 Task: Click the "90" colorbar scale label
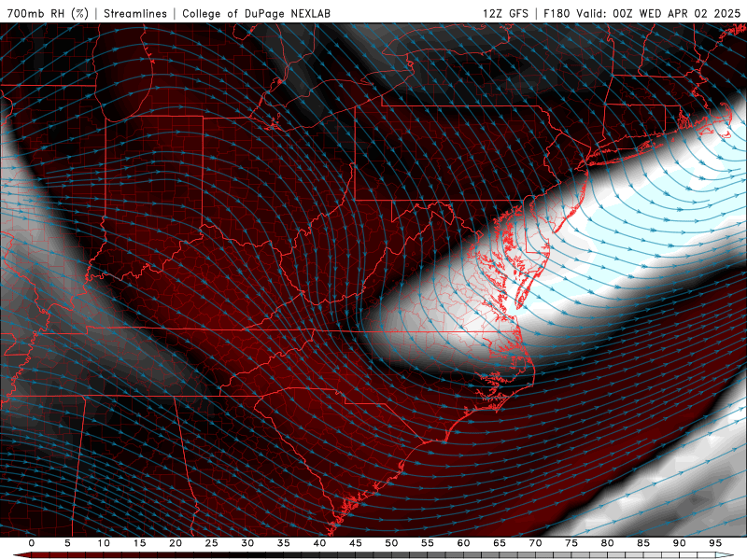680,543
